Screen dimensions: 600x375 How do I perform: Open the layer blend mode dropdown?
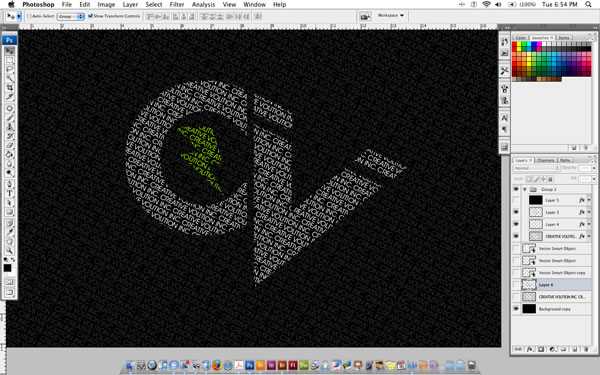[x=536, y=168]
